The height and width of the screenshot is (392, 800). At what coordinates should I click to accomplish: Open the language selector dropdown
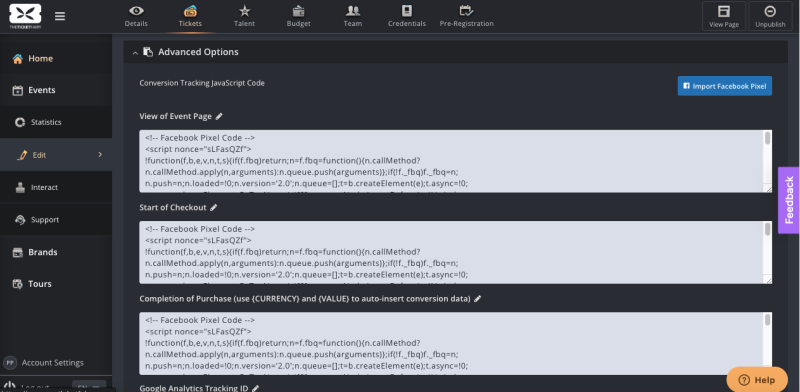pyautogui.click(x=89, y=386)
